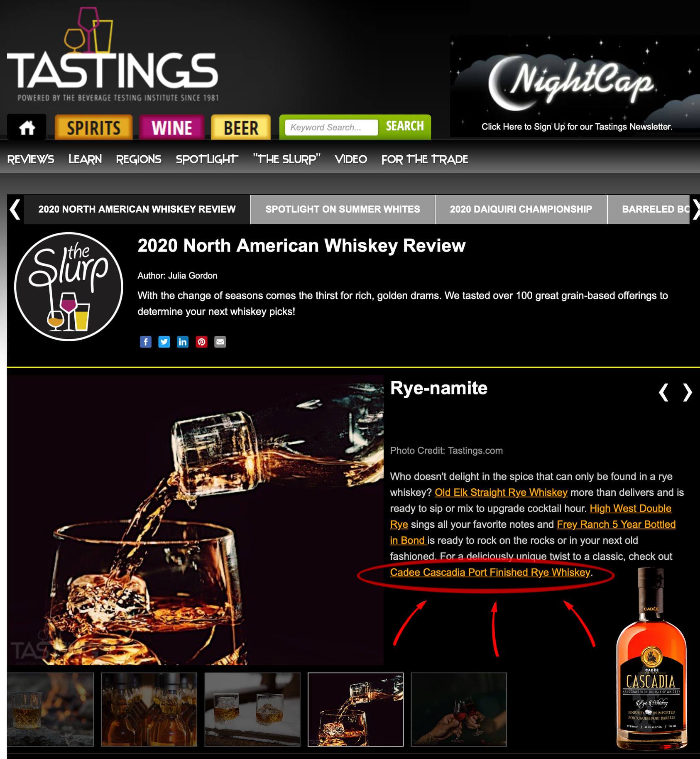Screen dimensions: 700x759
Task: Select the two red glasses thumbnail
Action: 459,710
